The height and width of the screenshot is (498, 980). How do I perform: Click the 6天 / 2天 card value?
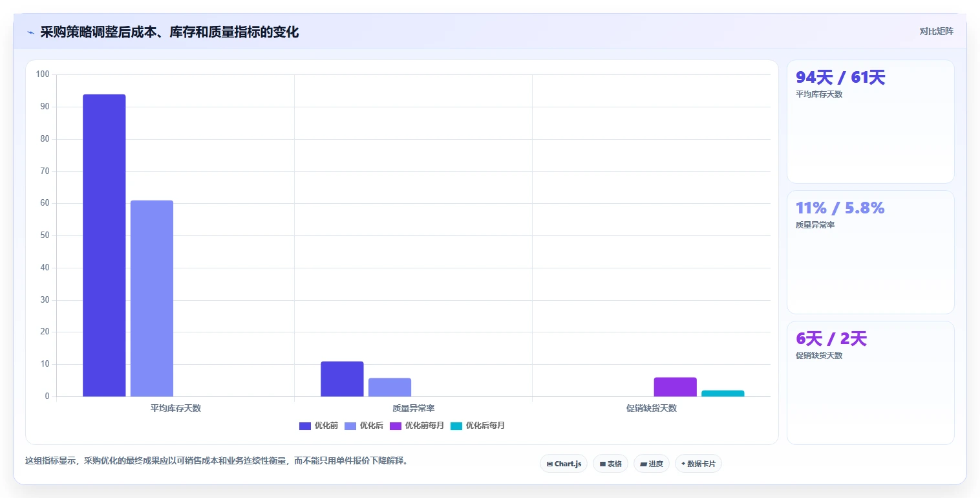click(831, 339)
